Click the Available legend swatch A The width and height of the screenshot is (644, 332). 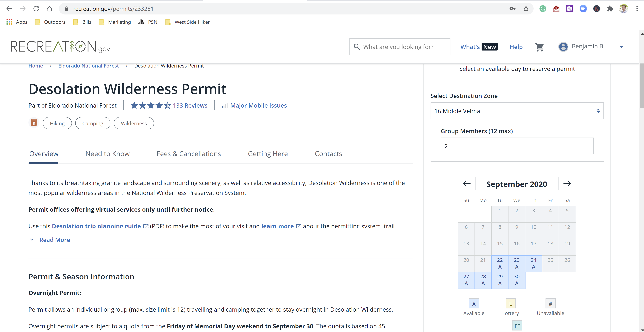(x=474, y=304)
